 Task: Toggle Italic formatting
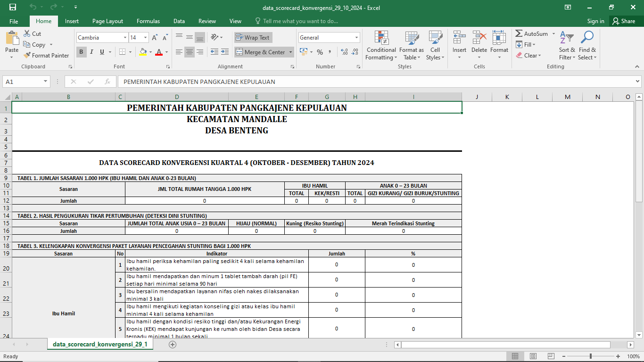(91, 52)
